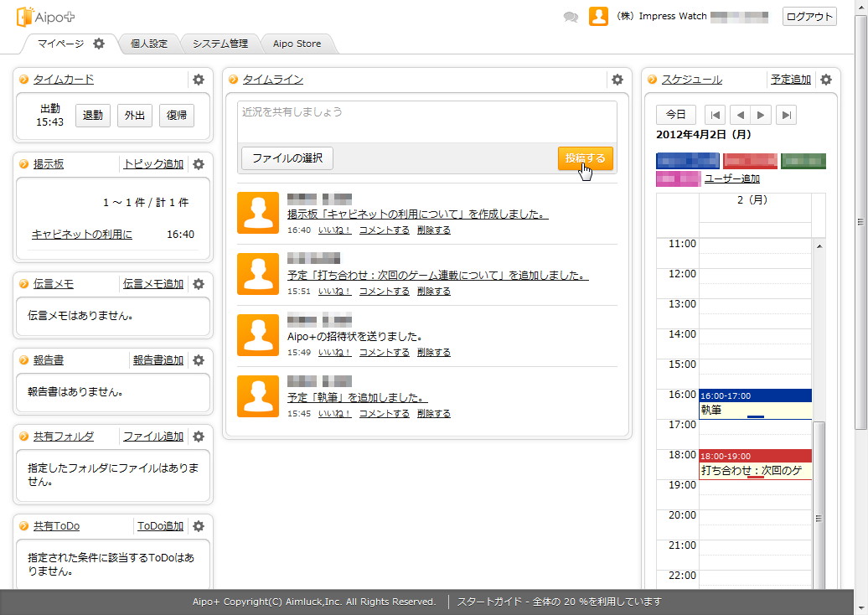The width and height of the screenshot is (868, 615).
Task: Add a schedule via 予定追加
Action: click(x=790, y=79)
